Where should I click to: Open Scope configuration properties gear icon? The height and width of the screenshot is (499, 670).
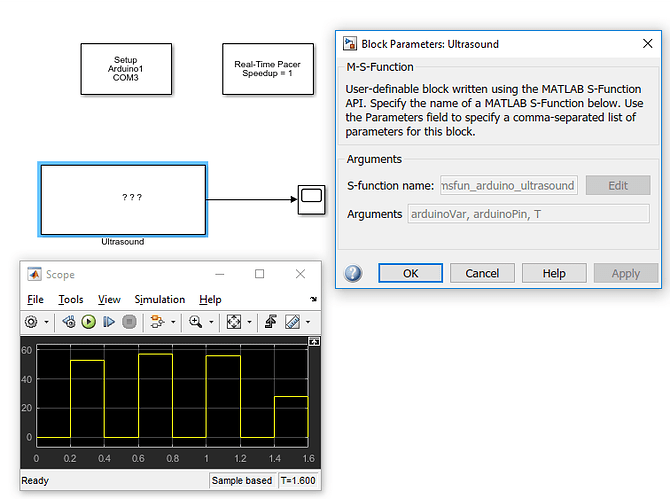(x=31, y=322)
